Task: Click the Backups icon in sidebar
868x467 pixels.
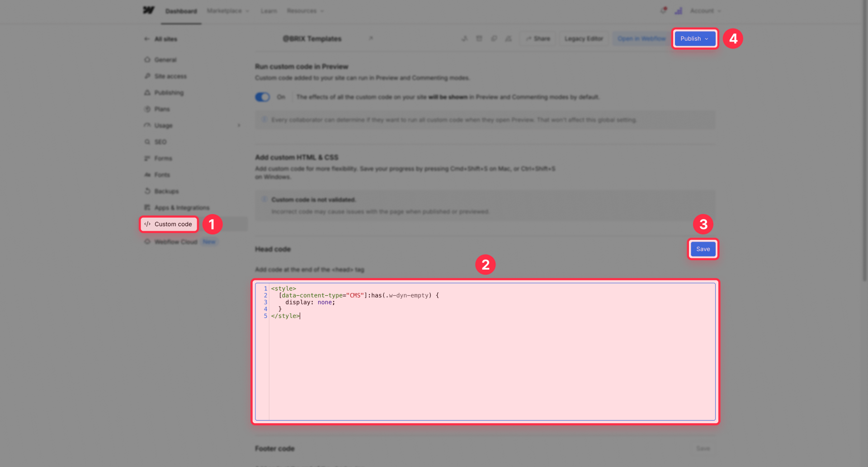Action: [147, 191]
